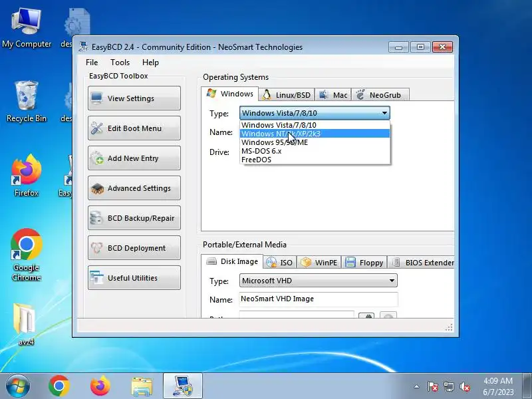Close the EasyBCD window

(x=442, y=47)
